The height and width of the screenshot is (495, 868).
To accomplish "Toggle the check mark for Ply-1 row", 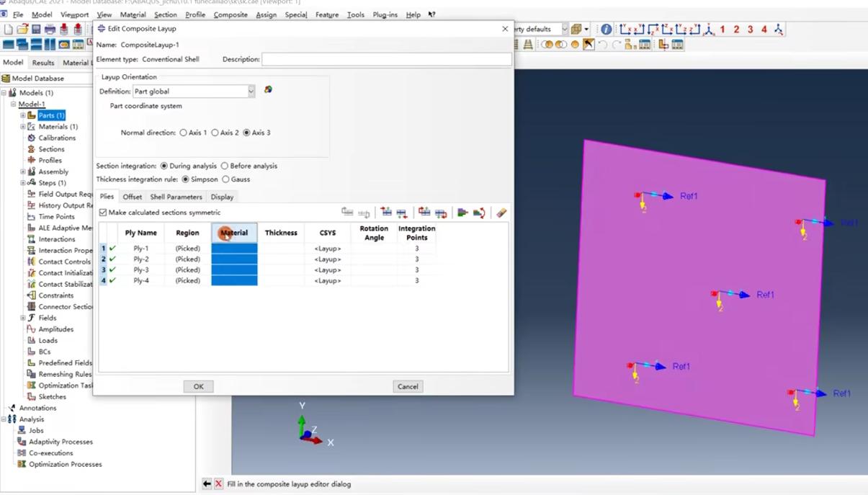I will pyautogui.click(x=112, y=249).
